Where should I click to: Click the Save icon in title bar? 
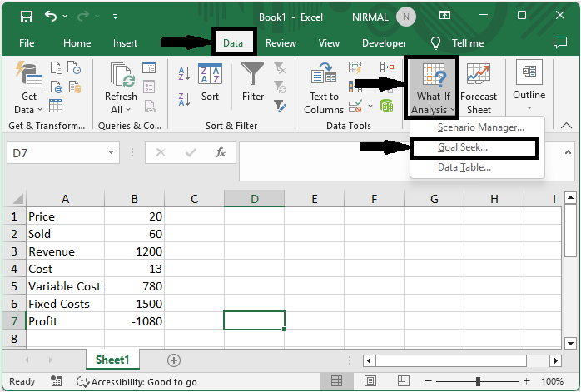point(27,17)
